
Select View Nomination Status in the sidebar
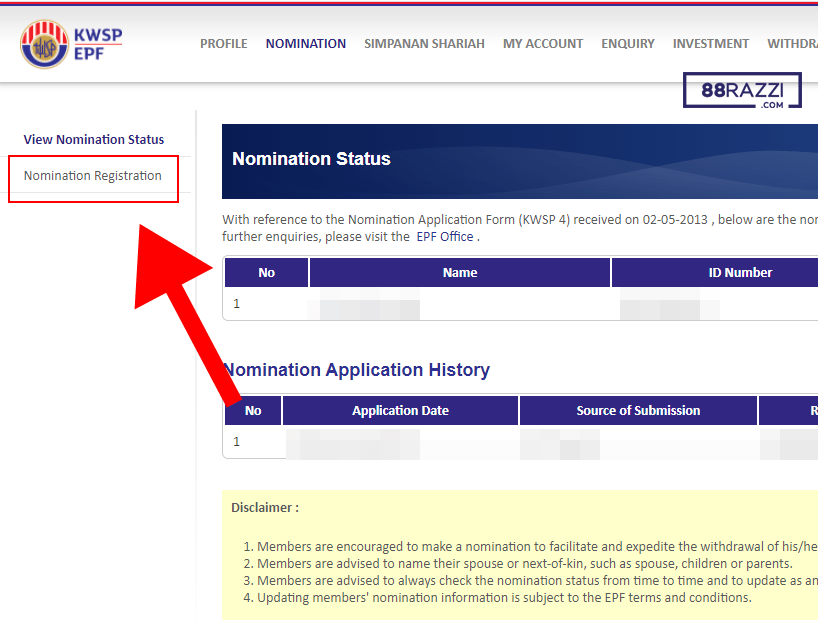click(x=94, y=140)
